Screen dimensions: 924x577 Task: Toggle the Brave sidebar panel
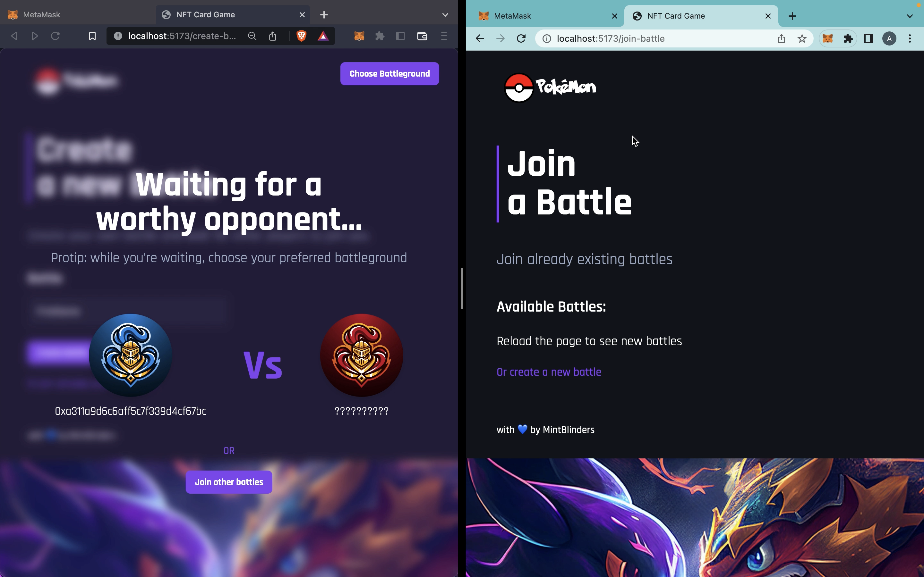coord(400,36)
